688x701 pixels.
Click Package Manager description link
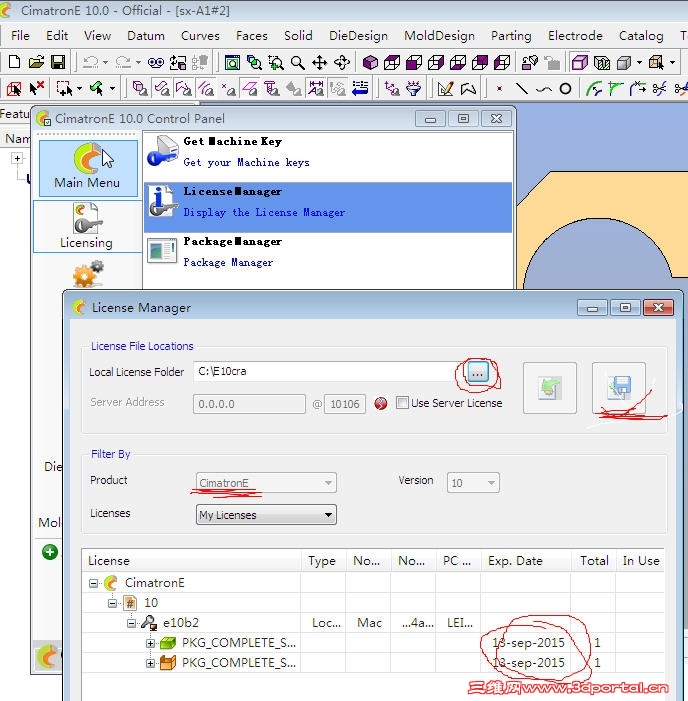228,262
